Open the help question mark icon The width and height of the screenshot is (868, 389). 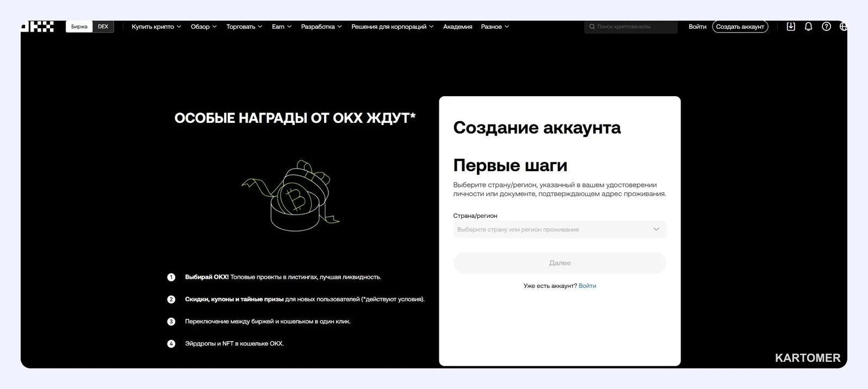point(826,26)
